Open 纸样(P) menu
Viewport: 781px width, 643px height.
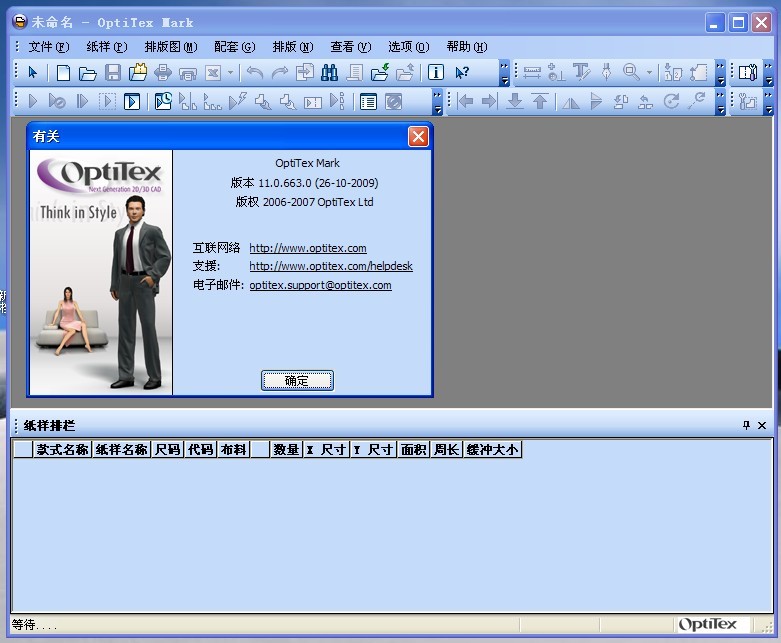tap(107, 47)
